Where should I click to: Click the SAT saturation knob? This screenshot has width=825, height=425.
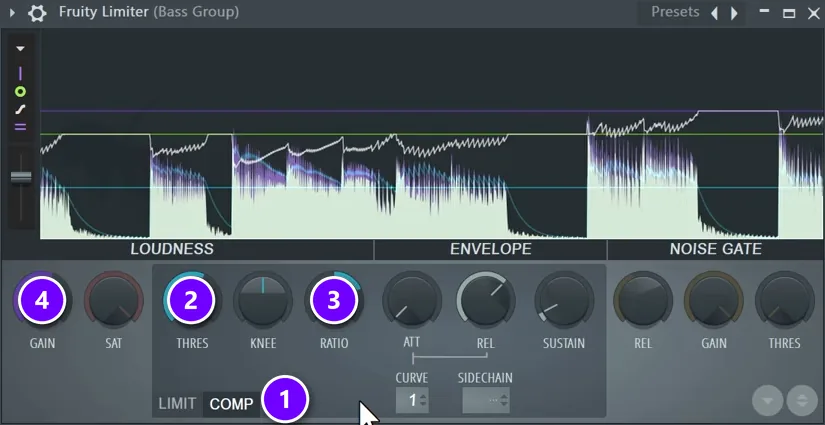114,300
